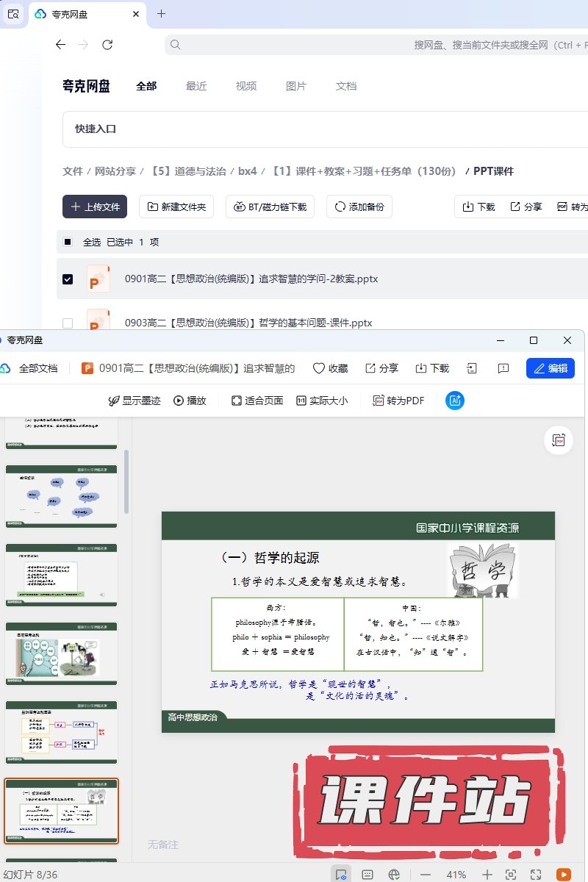Image resolution: width=588 pixels, height=882 pixels.
Task: Toggle the 全选 select-all checkbox
Action: coord(68,242)
